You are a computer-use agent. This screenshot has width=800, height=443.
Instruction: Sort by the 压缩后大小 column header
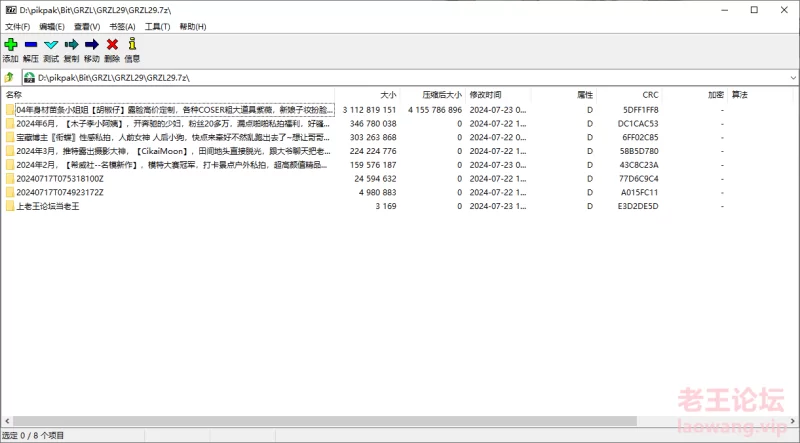tap(433, 95)
